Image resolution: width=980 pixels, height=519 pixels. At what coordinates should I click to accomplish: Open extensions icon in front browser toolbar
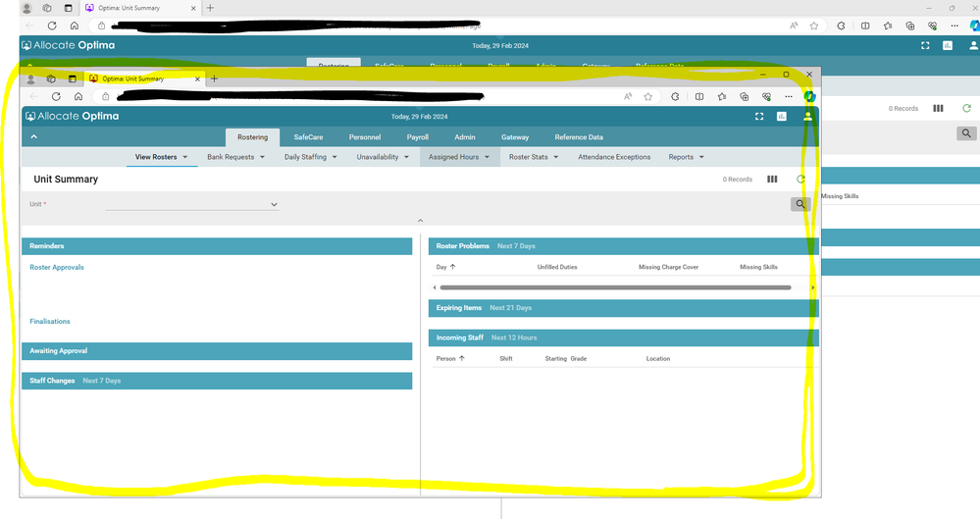coord(675,96)
